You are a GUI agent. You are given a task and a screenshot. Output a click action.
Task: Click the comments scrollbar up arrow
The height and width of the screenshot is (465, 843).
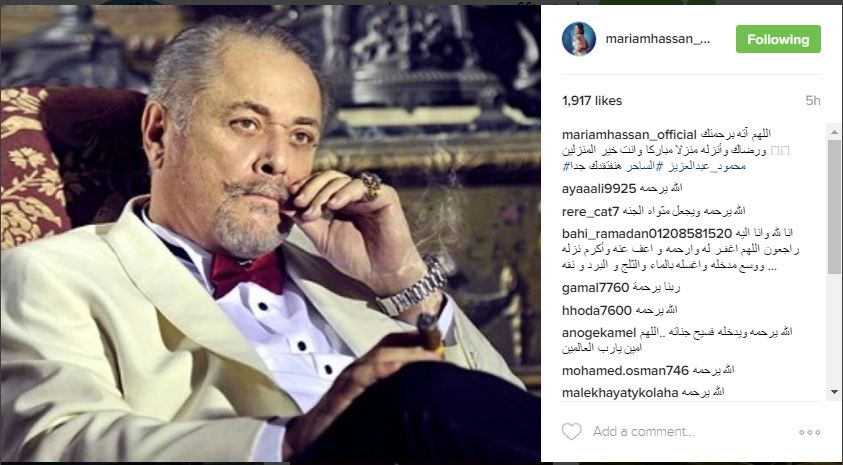pos(834,131)
